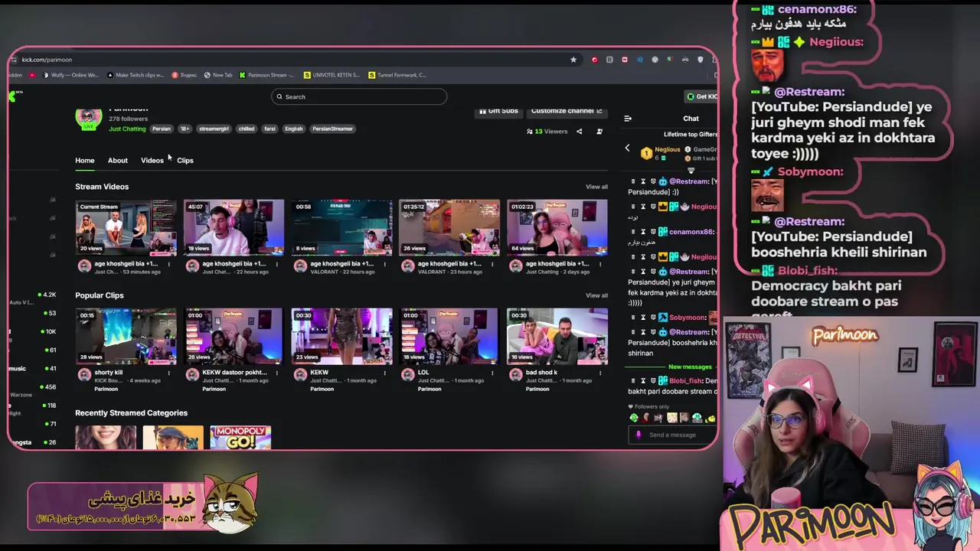
Task: Bookmark page with the star icon
Action: 573,60
